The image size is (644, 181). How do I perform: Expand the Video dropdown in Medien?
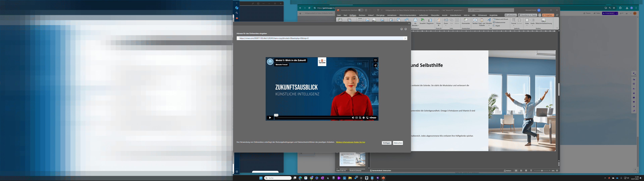point(527,25)
